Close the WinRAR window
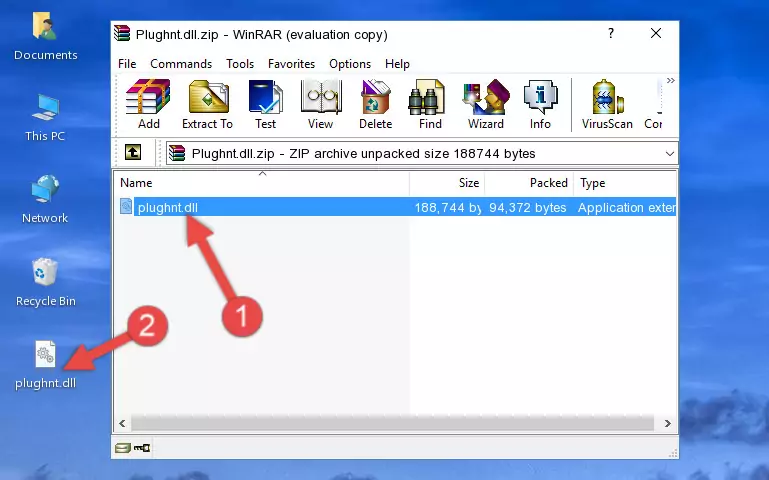Image resolution: width=769 pixels, height=480 pixels. (x=656, y=33)
